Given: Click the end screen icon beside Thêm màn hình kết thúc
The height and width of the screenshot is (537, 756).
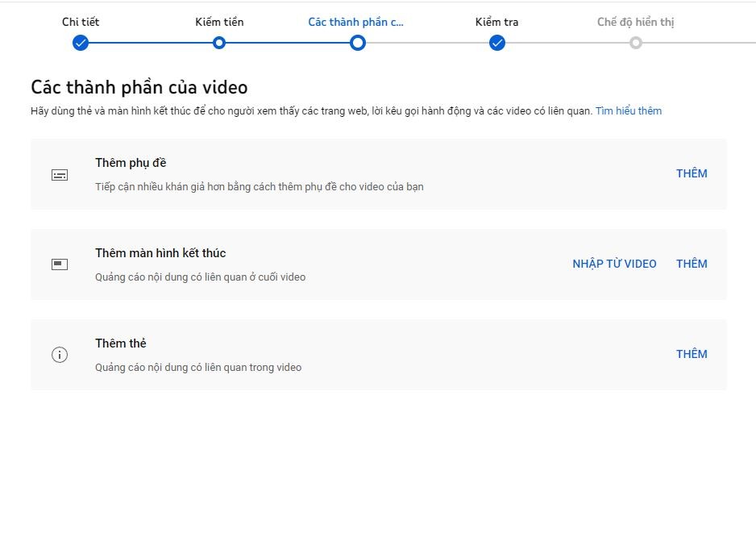Looking at the screenshot, I should pyautogui.click(x=60, y=264).
